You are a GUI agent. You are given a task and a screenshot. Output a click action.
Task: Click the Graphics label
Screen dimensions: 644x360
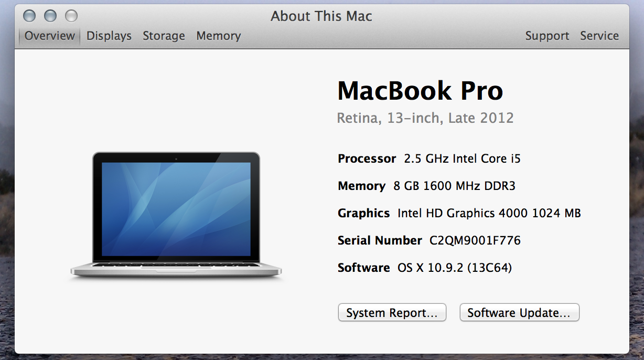(364, 213)
